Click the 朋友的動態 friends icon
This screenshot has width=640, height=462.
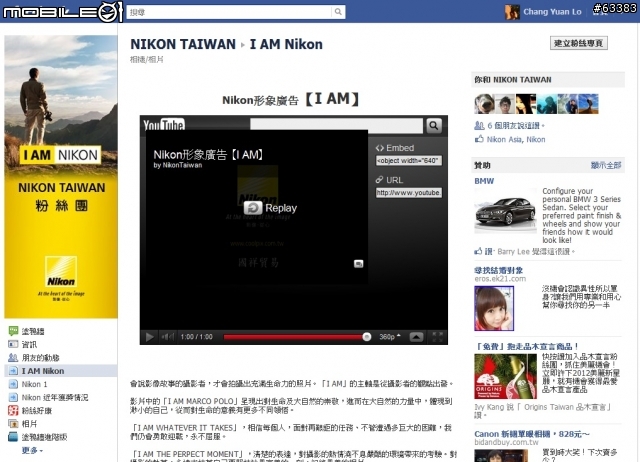point(13,358)
